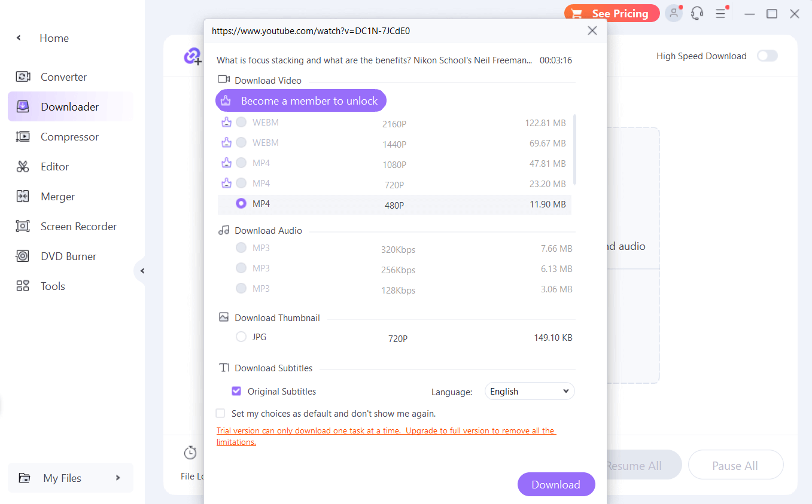Click the DVD Burner disc icon
Viewport: 812px width, 504px height.
point(23,256)
